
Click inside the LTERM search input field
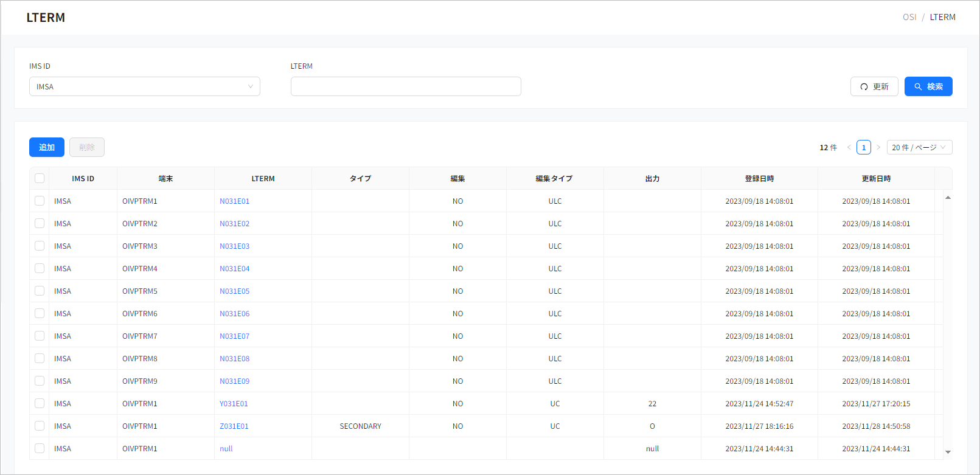[405, 86]
